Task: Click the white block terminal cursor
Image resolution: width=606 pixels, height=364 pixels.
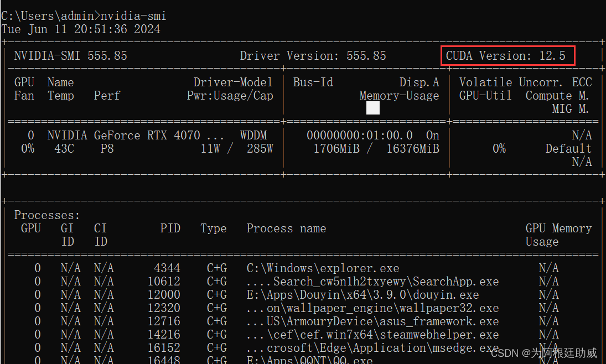Action: pyautogui.click(x=372, y=108)
